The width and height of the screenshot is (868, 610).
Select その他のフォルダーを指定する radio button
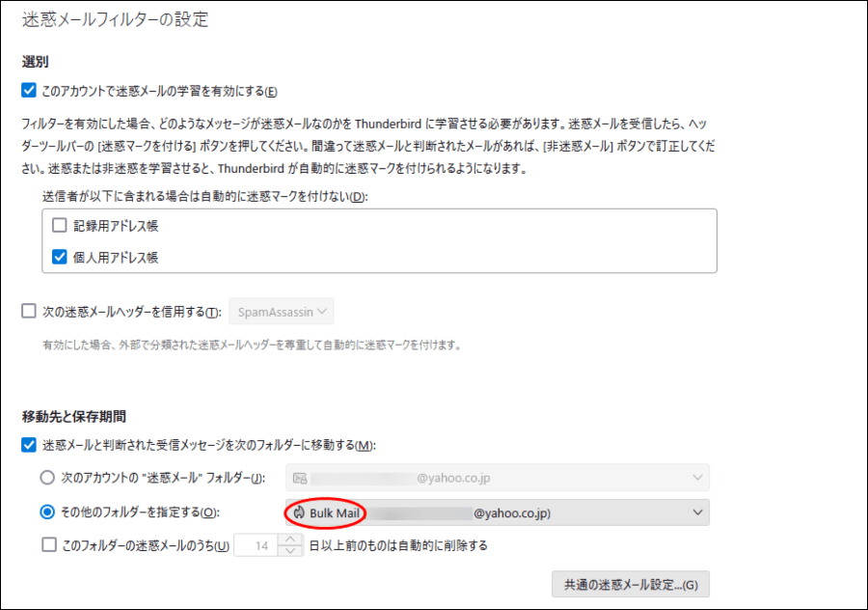point(47,512)
